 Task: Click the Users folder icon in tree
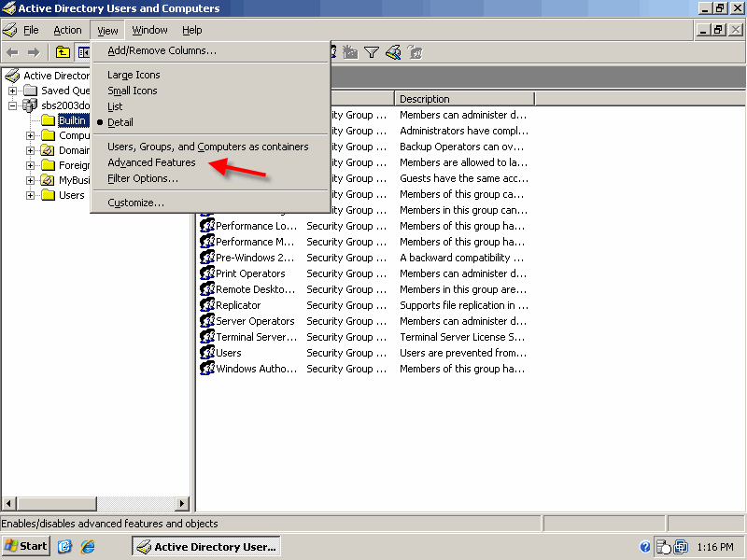[x=49, y=195]
